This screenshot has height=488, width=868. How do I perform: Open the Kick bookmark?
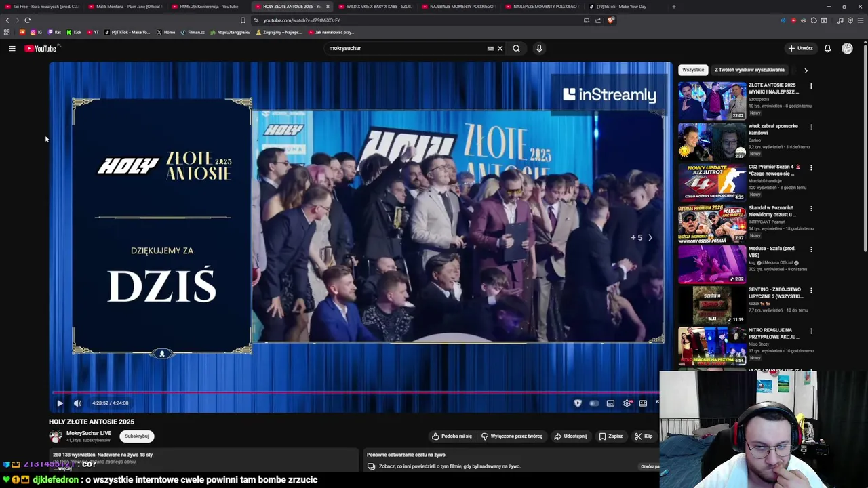[x=73, y=32]
